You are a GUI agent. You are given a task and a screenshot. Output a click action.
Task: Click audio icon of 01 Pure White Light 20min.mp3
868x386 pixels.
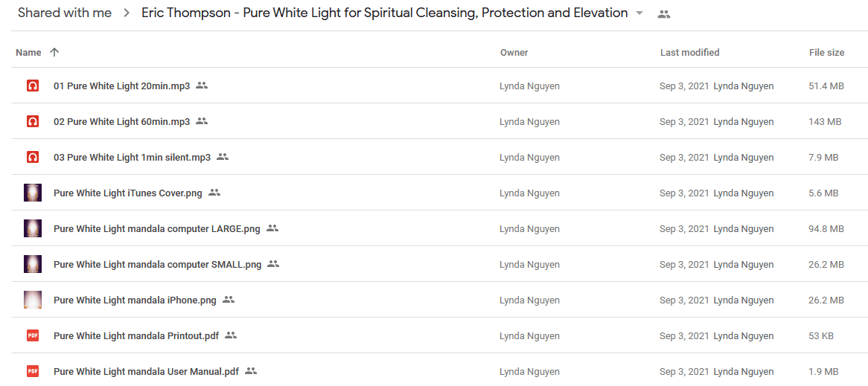(x=33, y=86)
